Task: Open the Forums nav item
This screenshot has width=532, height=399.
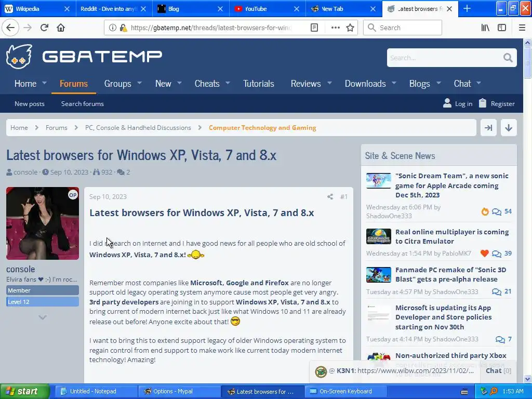Action: pyautogui.click(x=74, y=84)
